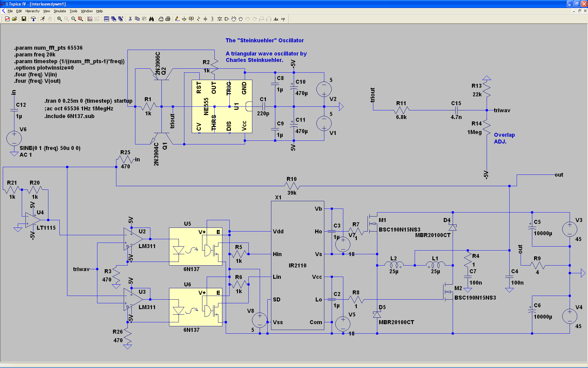Click the D4 'MBR20100CT' diode label

[x=433, y=235]
